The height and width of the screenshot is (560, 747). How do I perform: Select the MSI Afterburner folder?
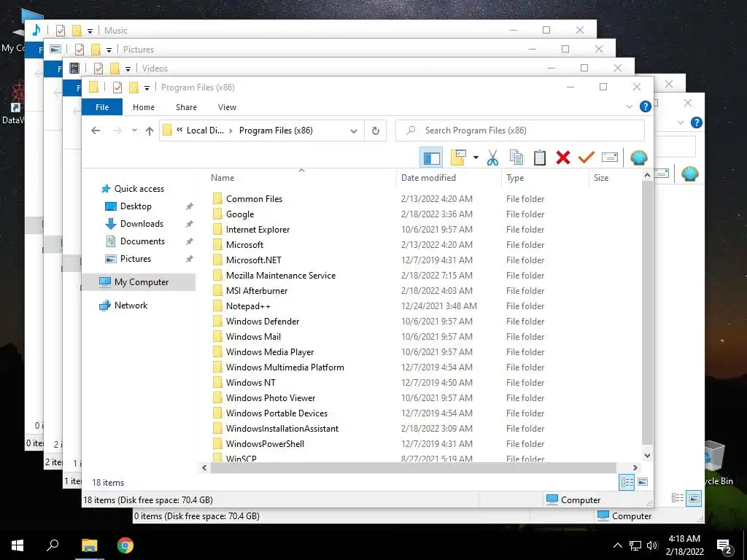point(257,291)
